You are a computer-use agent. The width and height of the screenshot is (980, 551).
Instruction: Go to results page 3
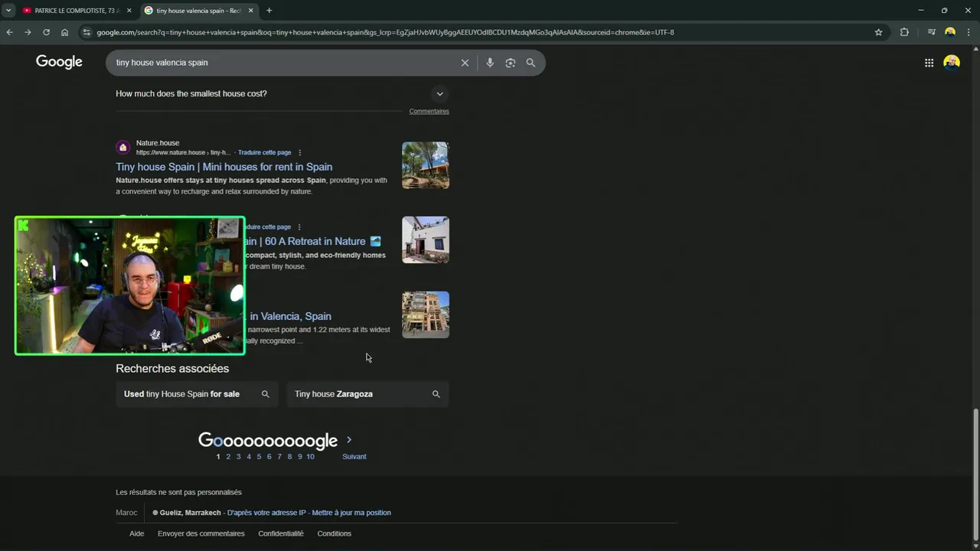point(238,457)
